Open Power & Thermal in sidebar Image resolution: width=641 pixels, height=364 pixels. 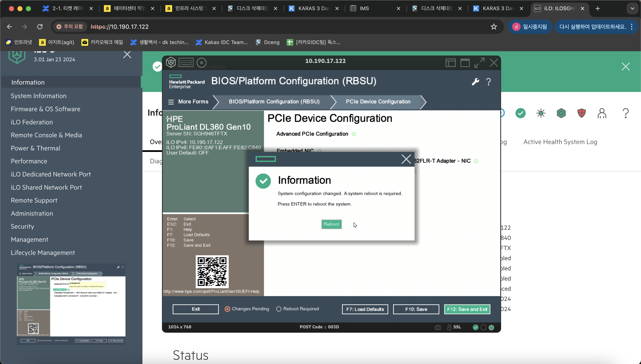(x=36, y=148)
